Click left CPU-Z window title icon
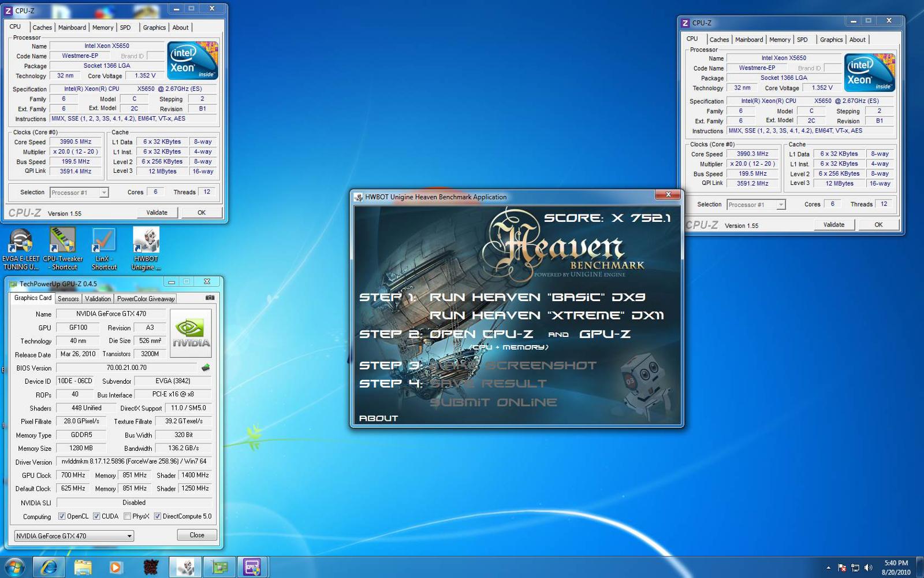This screenshot has height=578, width=924. tap(8, 10)
